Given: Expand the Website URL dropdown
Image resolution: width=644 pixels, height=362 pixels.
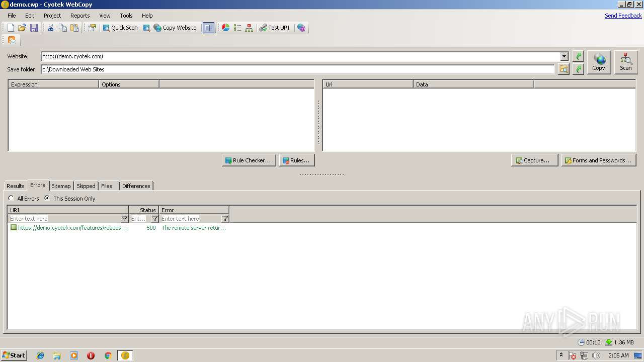Looking at the screenshot, I should point(565,56).
